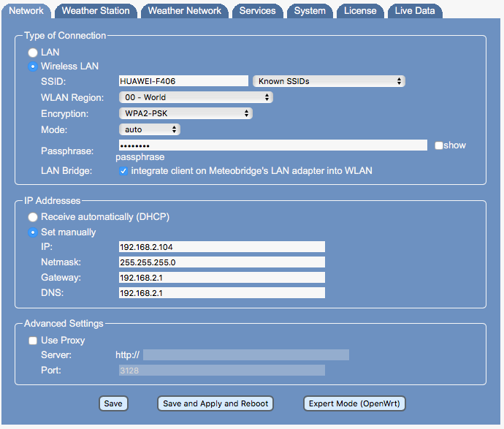Enable Receive automatically (DHCP) option
This screenshot has height=429, width=504.
click(x=32, y=217)
